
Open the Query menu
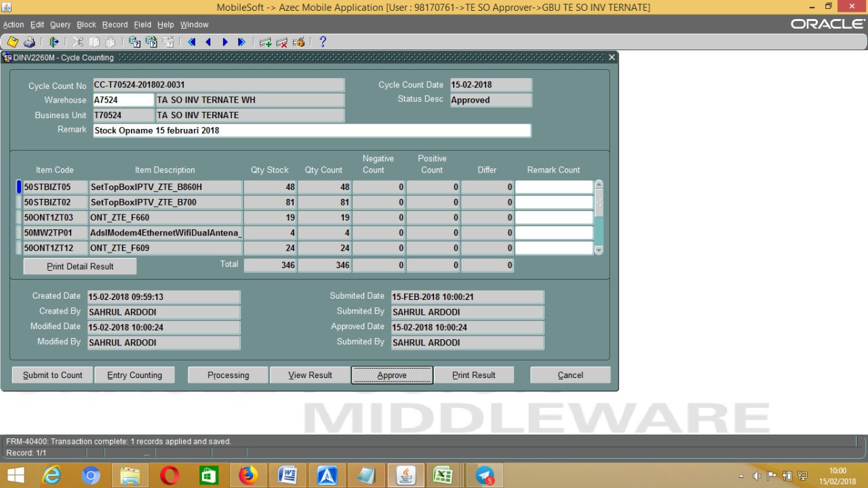tap(60, 25)
